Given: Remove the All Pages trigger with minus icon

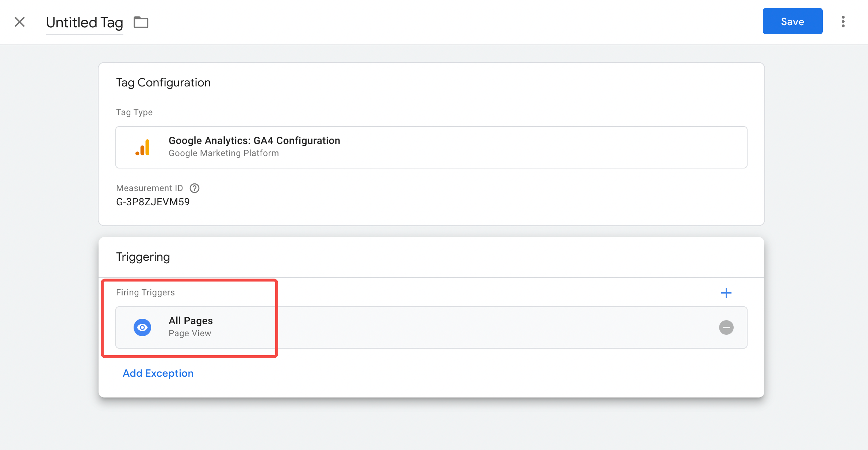Looking at the screenshot, I should pos(726,327).
